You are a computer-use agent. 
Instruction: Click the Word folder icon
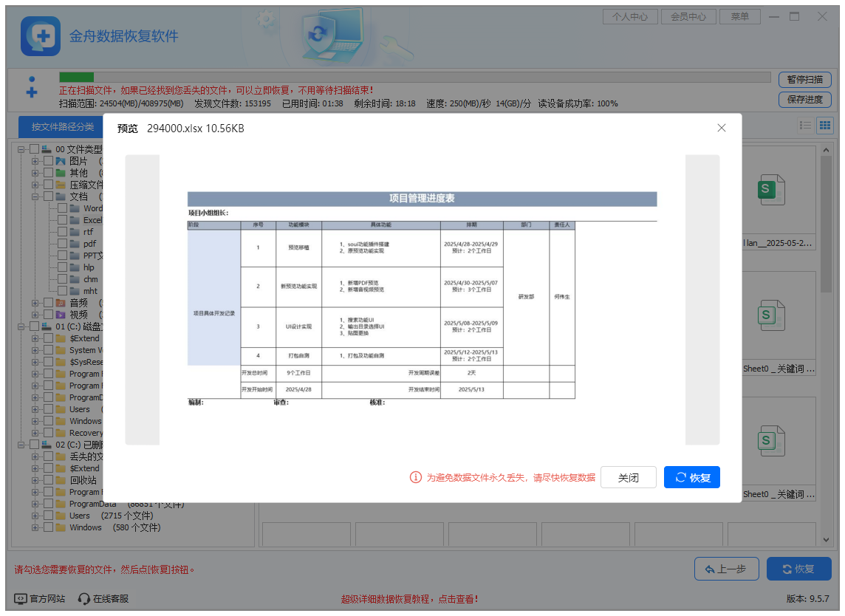coord(75,208)
